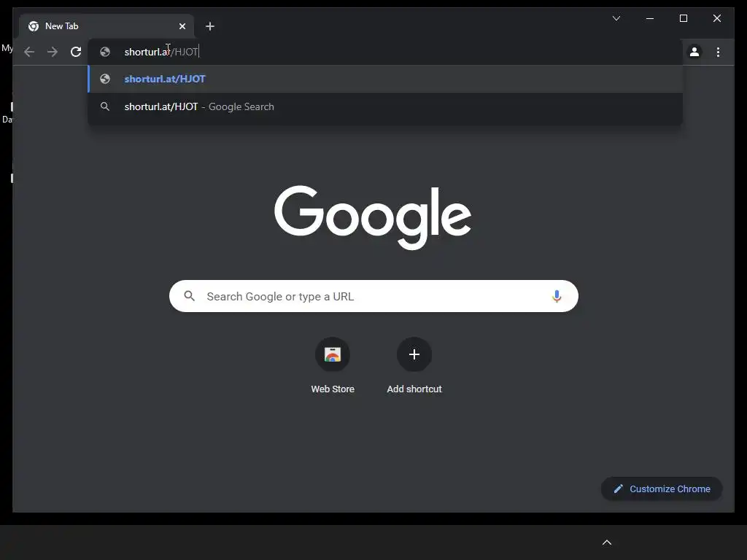Click the search icon of the Google Search suggestion
Viewport: 747px width, 560px height.
[105, 106]
